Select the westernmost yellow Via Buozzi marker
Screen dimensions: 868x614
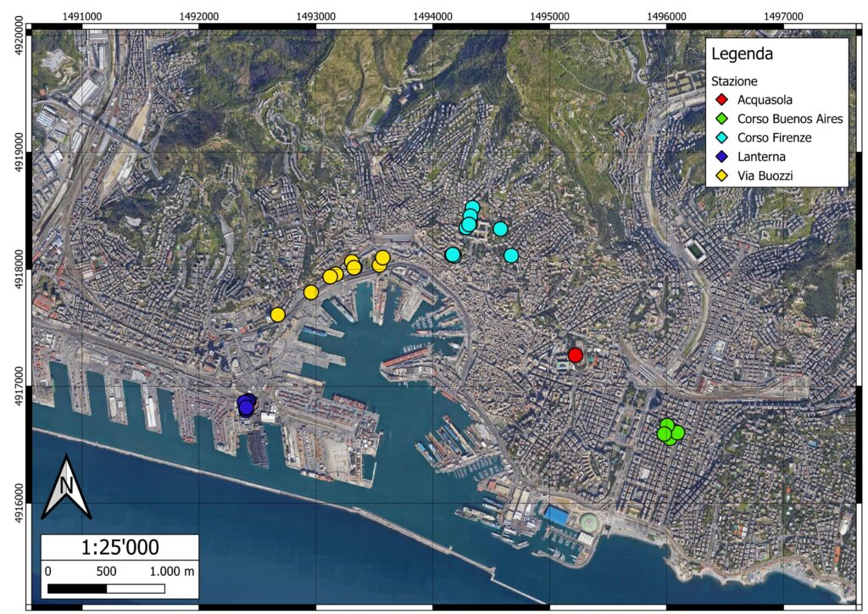coord(277,315)
